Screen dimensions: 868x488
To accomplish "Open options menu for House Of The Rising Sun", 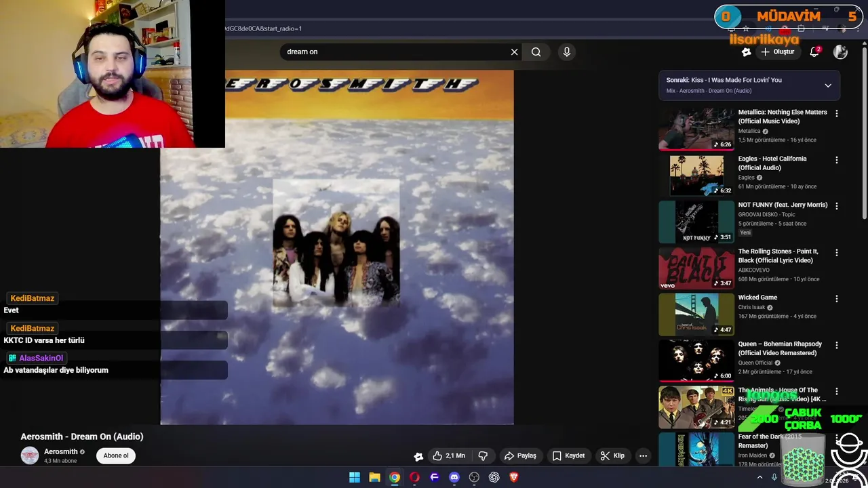I will [836, 391].
